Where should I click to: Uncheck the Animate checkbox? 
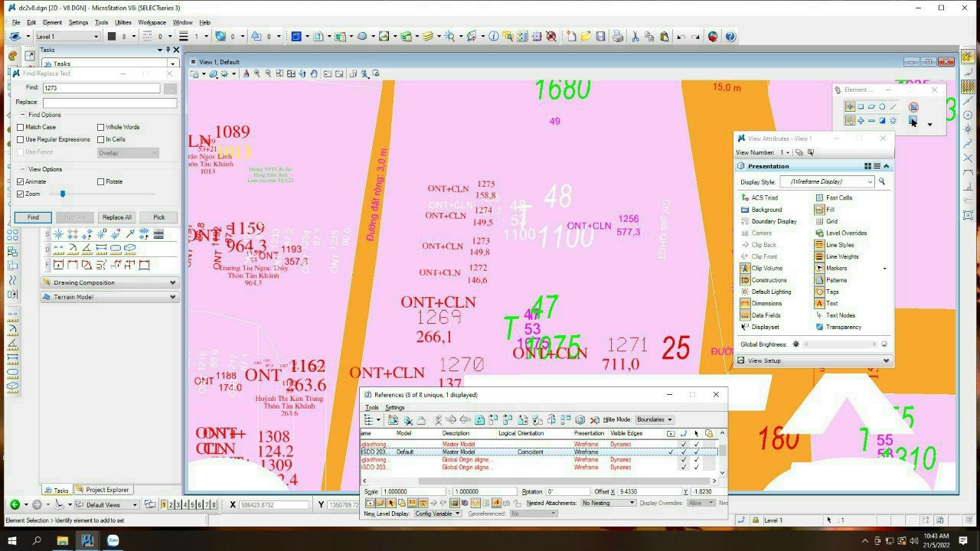tap(21, 181)
